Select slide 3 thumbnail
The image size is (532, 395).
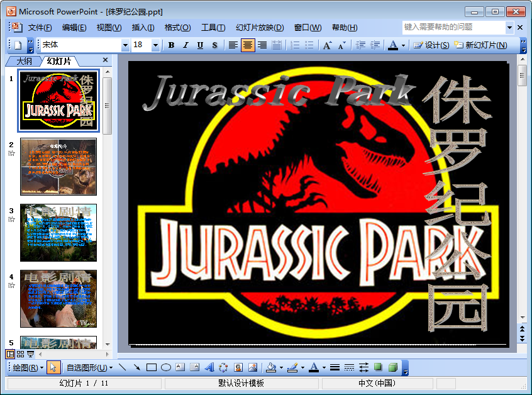tap(58, 233)
